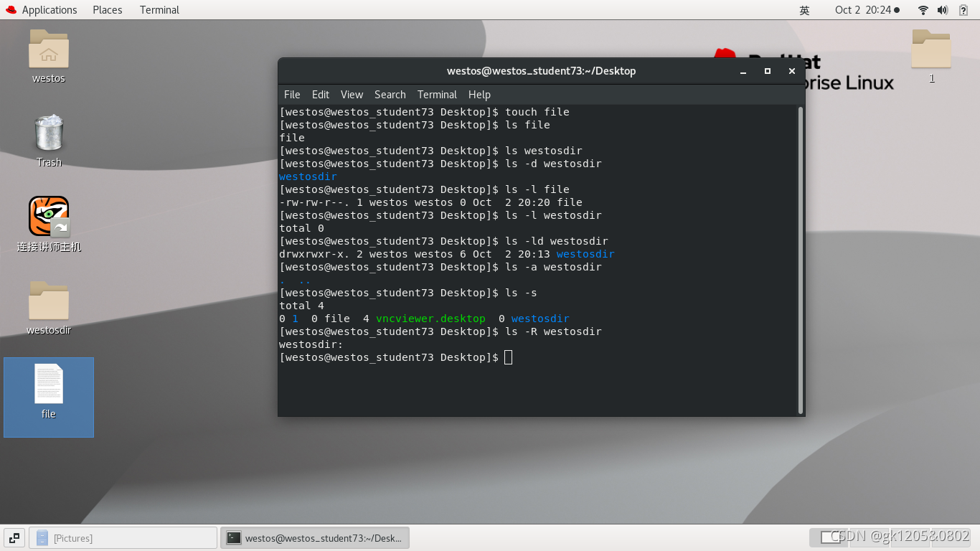Click the show desktop button in taskbar
The image size is (980, 551).
pos(14,537)
